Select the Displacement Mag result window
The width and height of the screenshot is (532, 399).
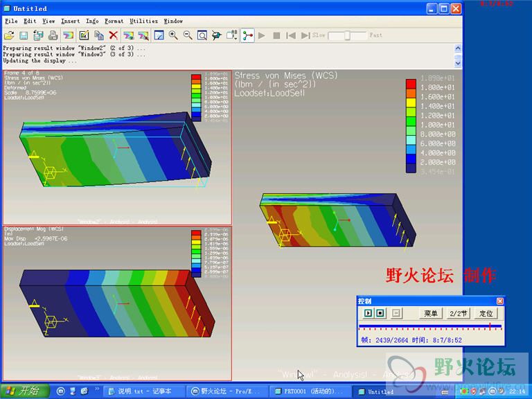pos(117,303)
